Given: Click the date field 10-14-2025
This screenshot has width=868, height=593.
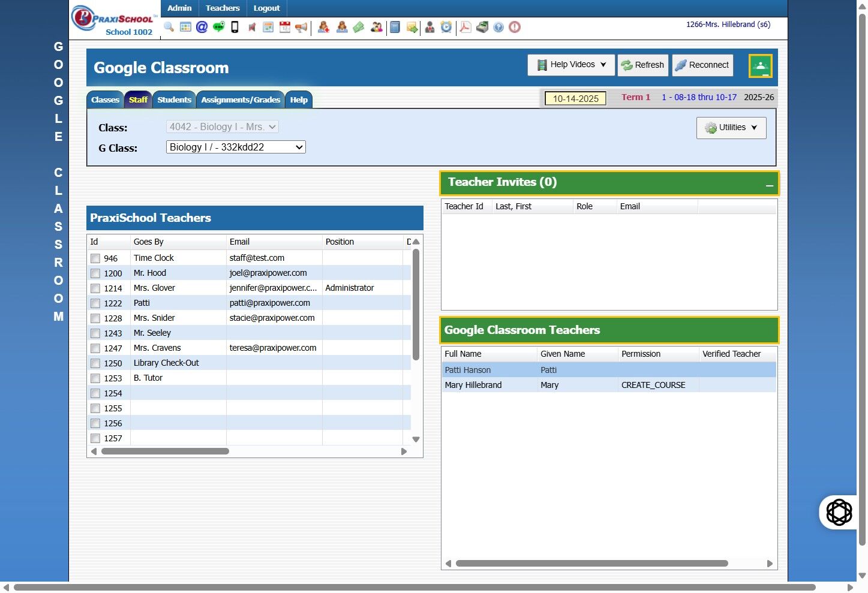Looking at the screenshot, I should click(575, 98).
